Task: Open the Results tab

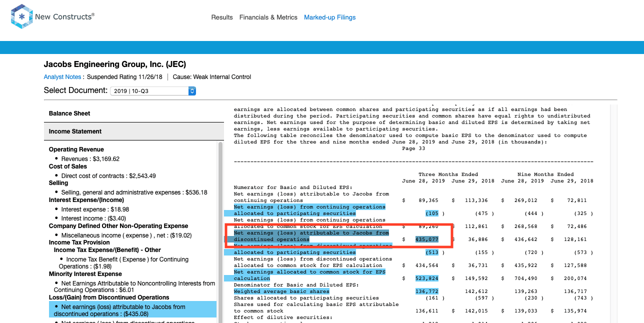Action: tap(222, 17)
